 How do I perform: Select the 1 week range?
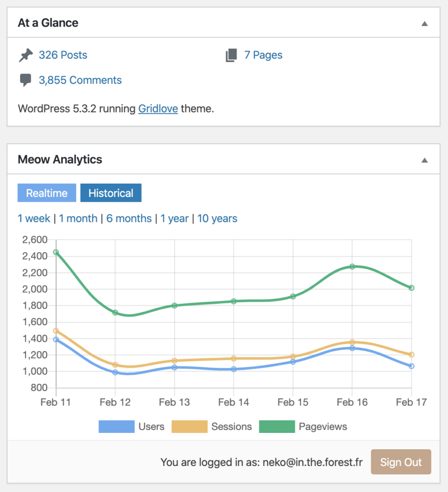(x=34, y=219)
